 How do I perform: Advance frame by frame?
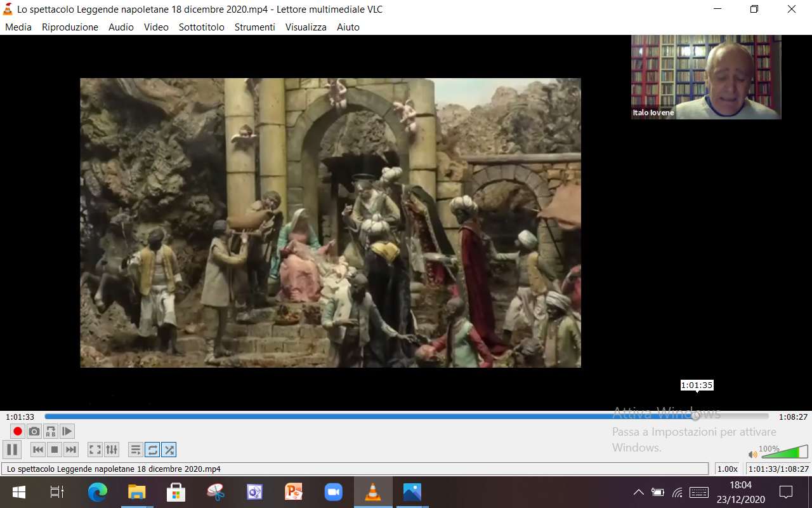tap(67, 432)
